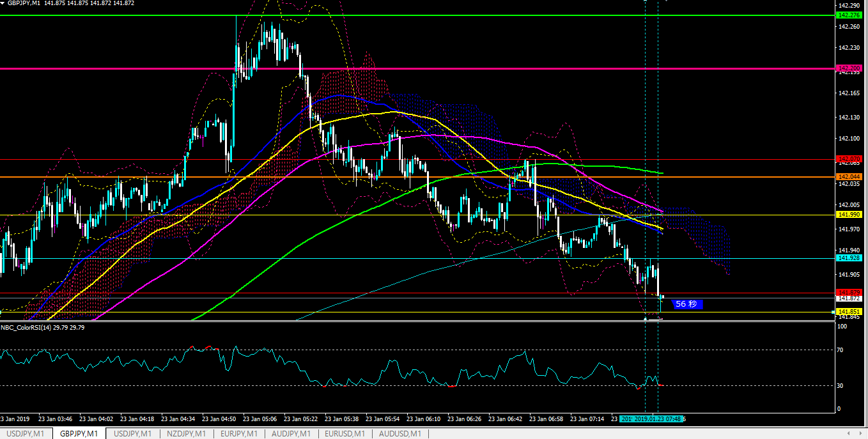
Task: Click the 23 Jan 05:06 time axis label
Action: pyautogui.click(x=260, y=419)
